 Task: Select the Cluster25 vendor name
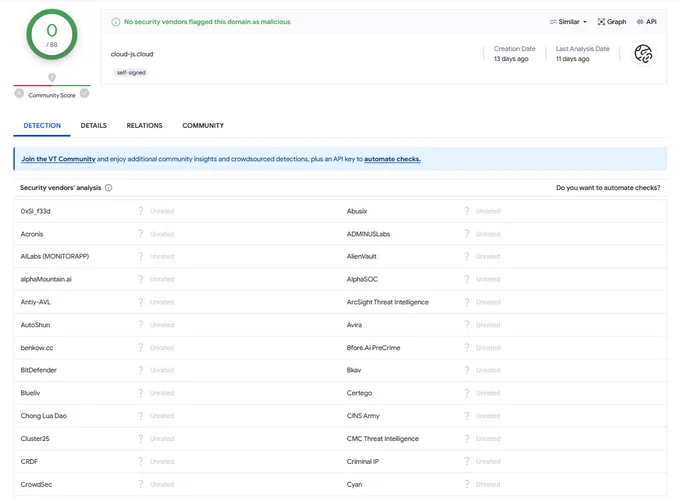click(x=35, y=439)
